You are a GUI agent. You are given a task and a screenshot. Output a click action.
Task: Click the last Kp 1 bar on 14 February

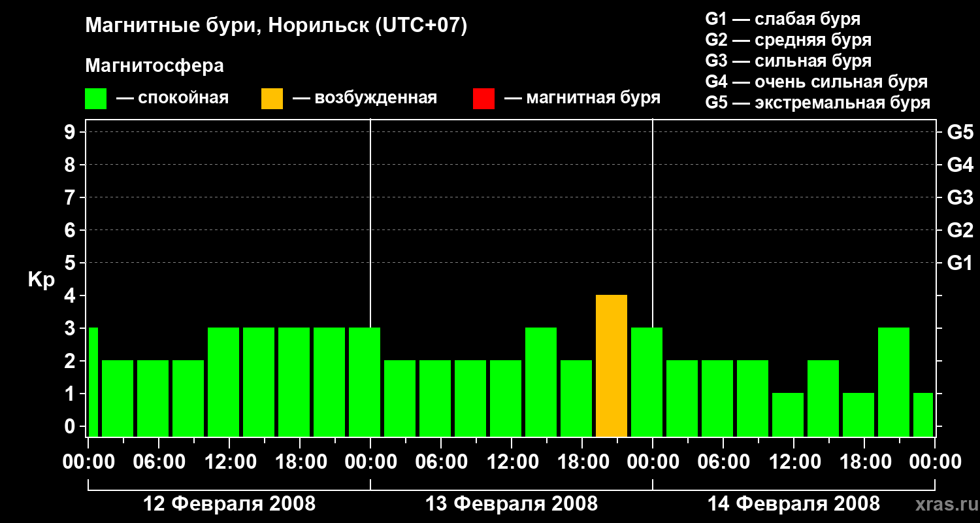coord(923,415)
